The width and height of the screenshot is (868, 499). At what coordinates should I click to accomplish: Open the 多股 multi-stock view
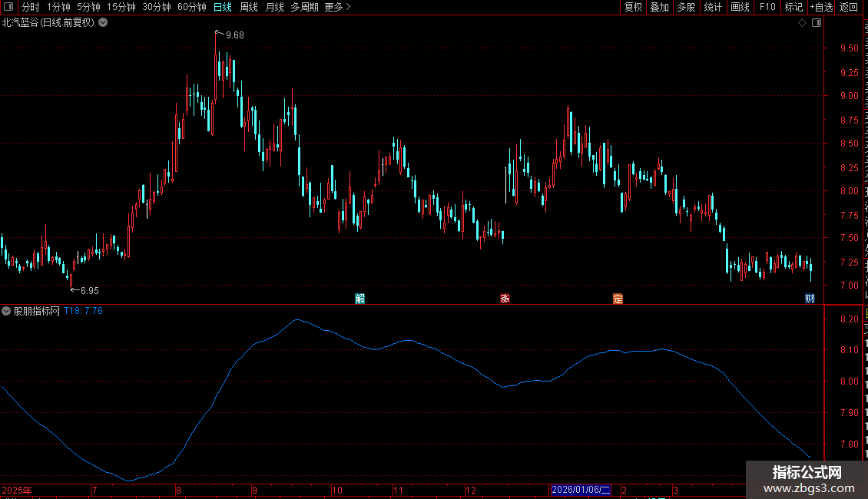coord(687,7)
